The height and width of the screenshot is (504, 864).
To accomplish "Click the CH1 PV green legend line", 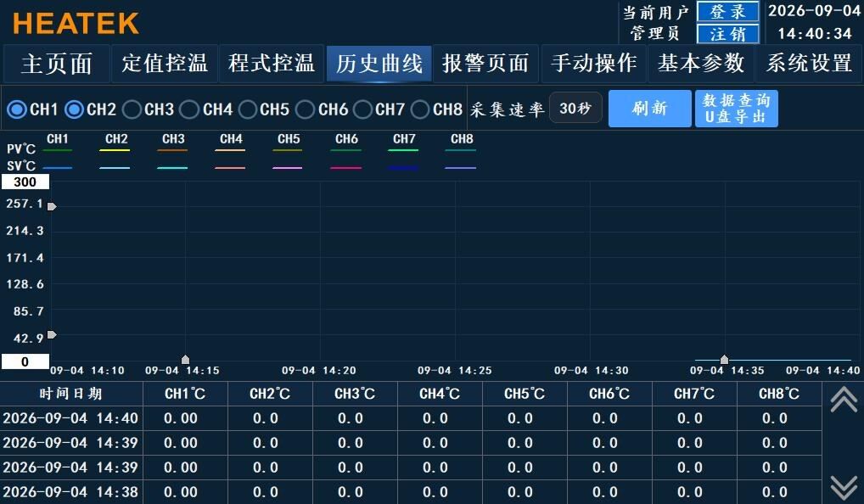I will [58, 150].
